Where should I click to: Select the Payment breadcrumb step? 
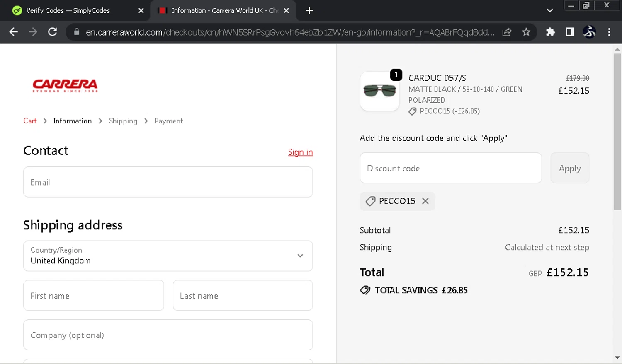pos(169,121)
